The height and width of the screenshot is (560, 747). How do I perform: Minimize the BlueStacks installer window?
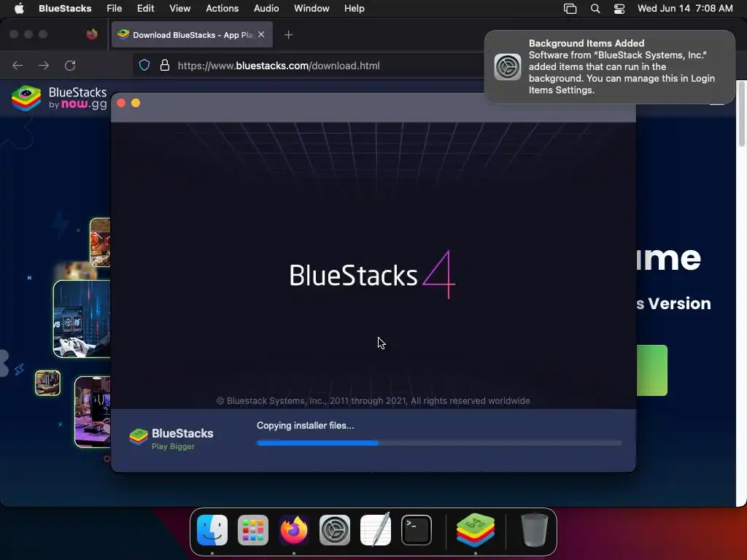point(136,103)
